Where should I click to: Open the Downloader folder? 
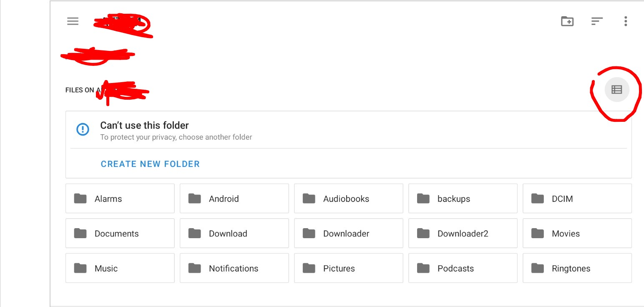[x=348, y=234]
